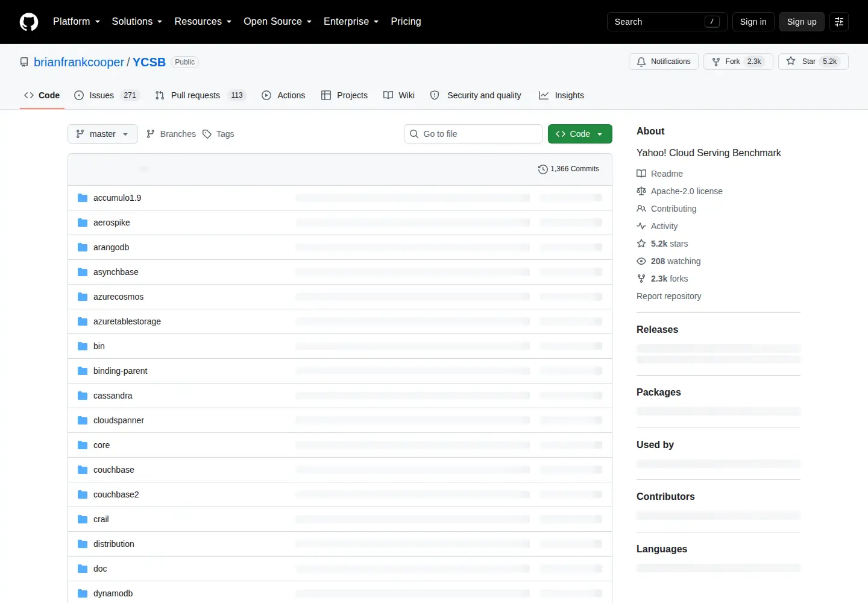Image resolution: width=868 pixels, height=603 pixels.
Task: Click the star icon beside 5.2k stars
Action: [641, 244]
